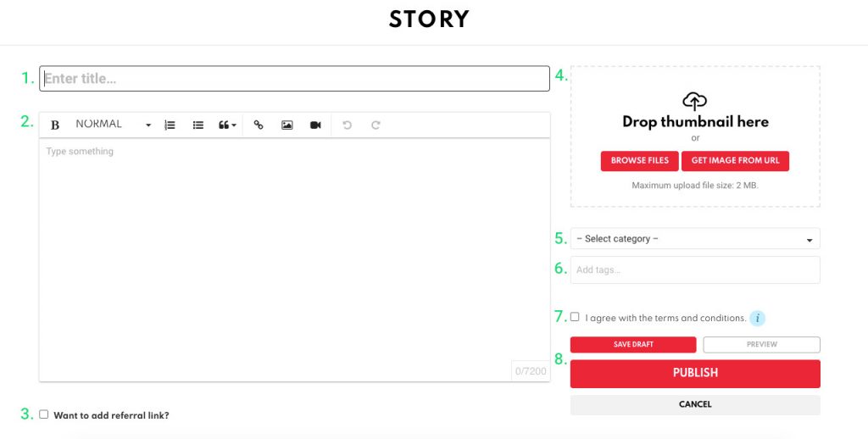Image resolution: width=868 pixels, height=439 pixels.
Task: Check the terms and conditions checkbox
Action: (x=575, y=317)
